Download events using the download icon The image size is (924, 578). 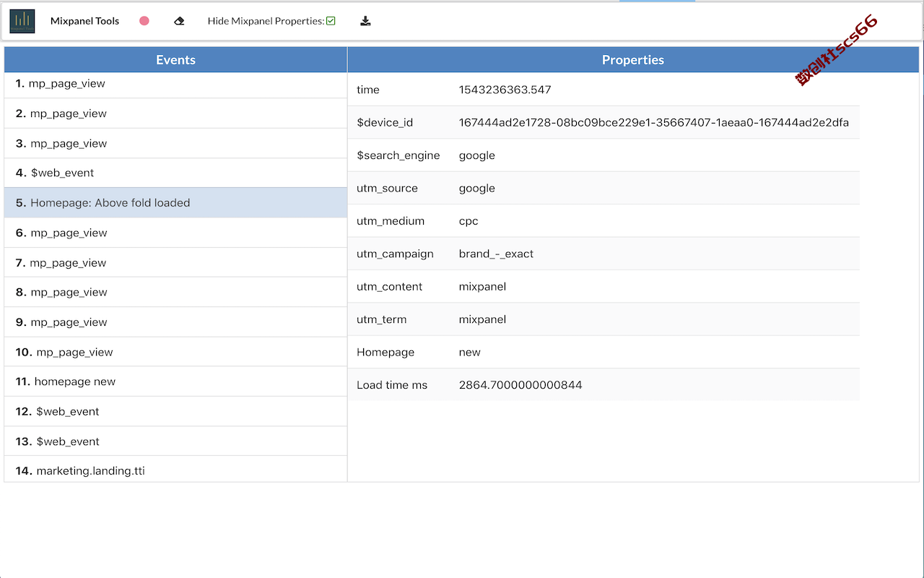tap(365, 21)
